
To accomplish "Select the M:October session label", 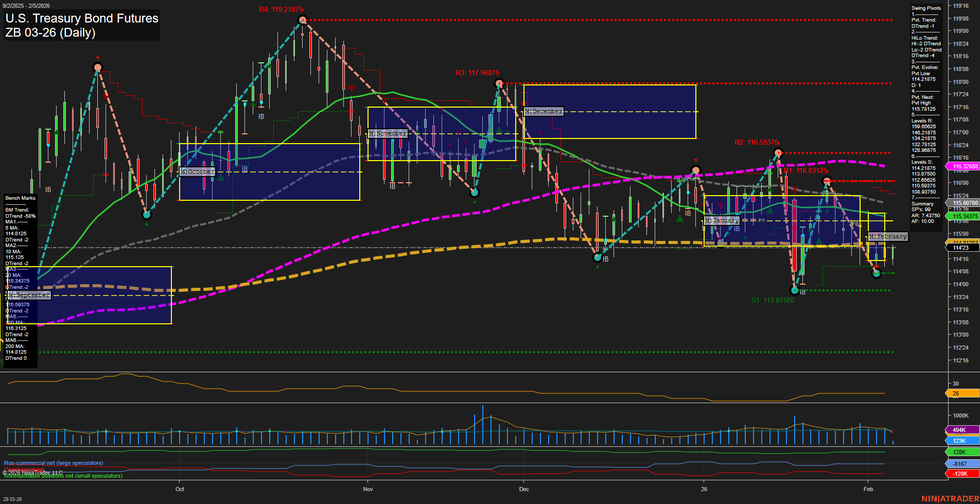I will point(197,171).
